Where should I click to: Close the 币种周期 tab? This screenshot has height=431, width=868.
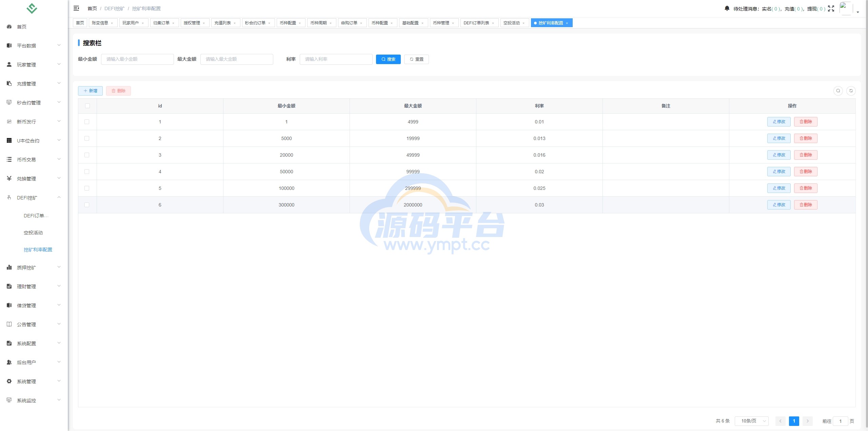point(331,23)
